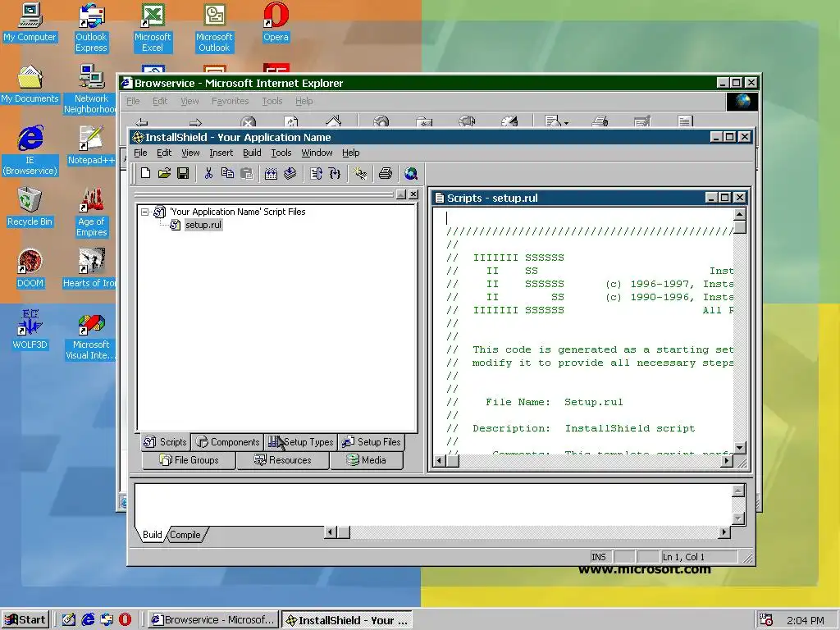
Task: Click the Save floppy disk icon
Action: point(183,173)
